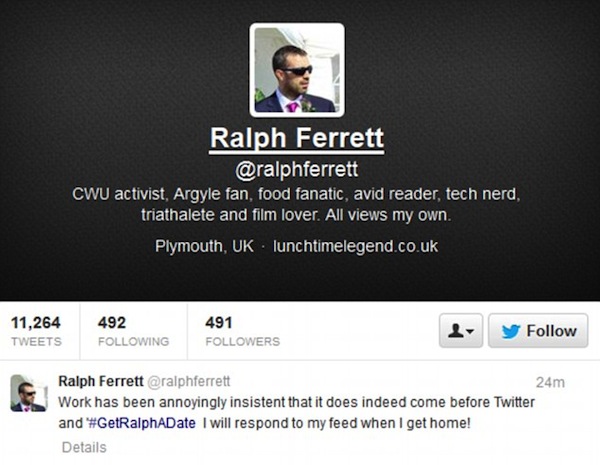This screenshot has width=600, height=465.
Task: Click the tweet body text
Action: click(297, 413)
